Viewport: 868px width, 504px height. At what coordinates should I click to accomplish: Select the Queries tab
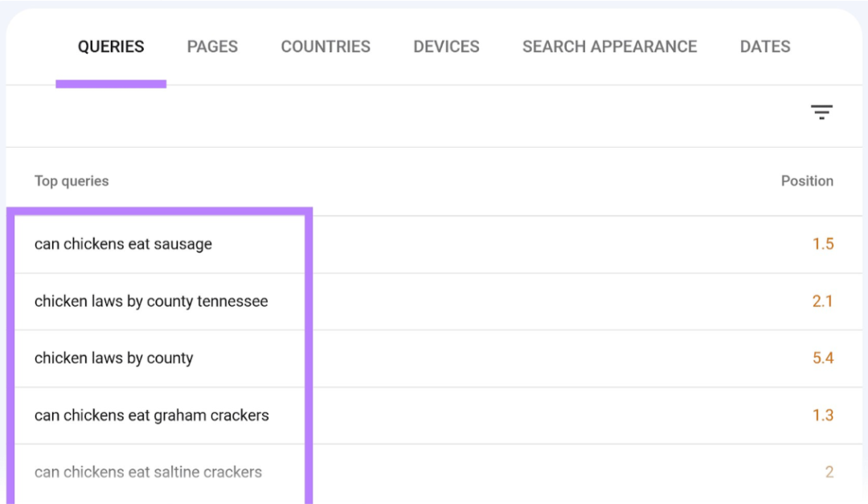tap(111, 47)
